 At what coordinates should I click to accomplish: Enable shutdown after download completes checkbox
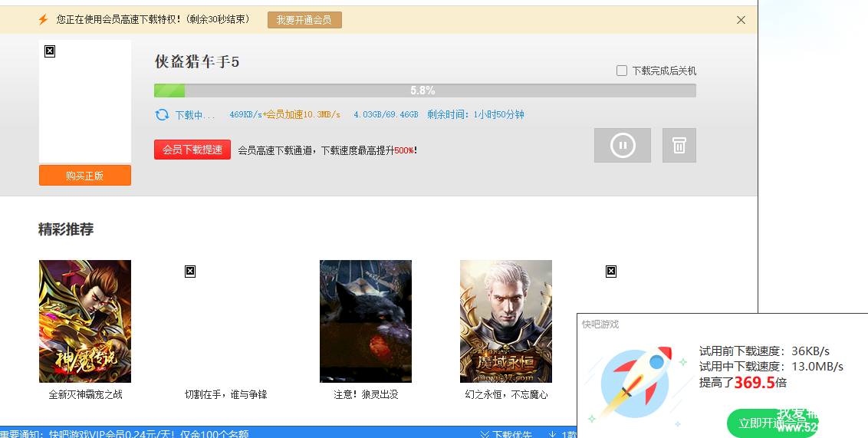pos(622,71)
